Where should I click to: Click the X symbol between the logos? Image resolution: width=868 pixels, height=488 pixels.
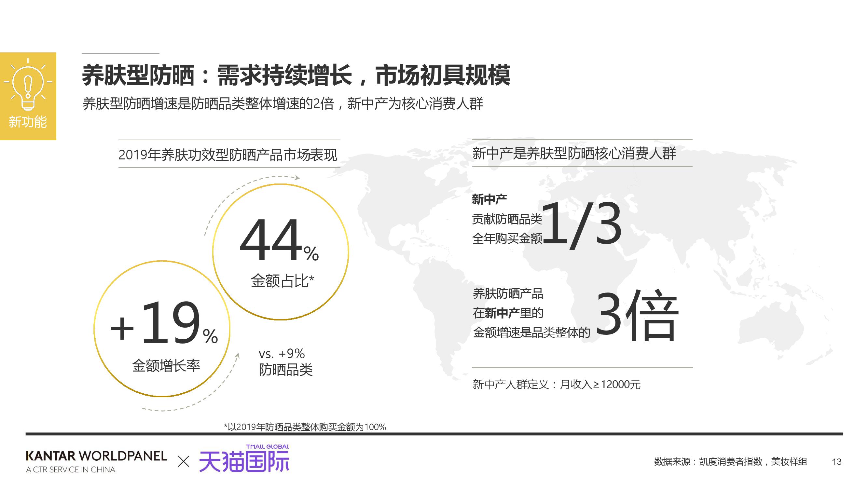pyautogui.click(x=183, y=461)
